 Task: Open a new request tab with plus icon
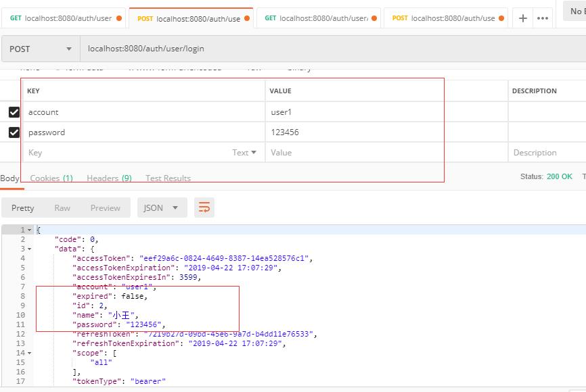coord(523,18)
